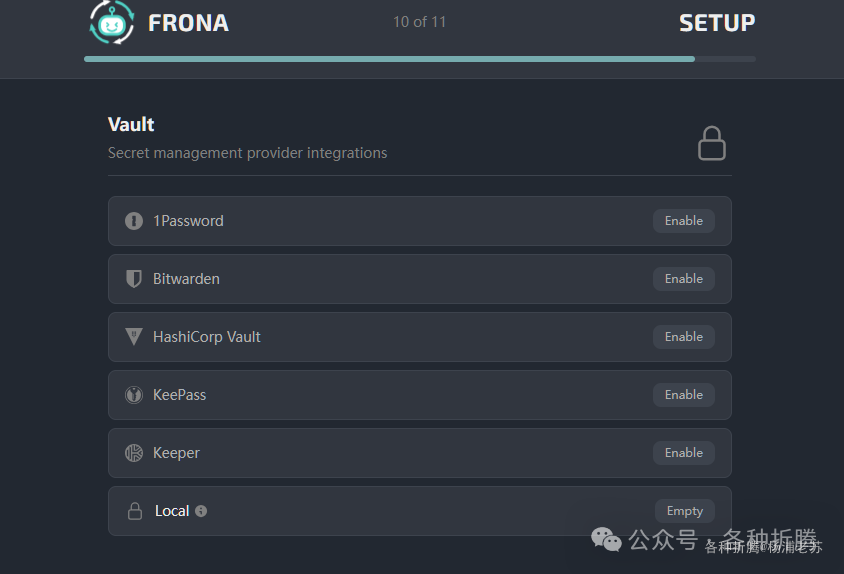Image resolution: width=844 pixels, height=574 pixels.
Task: Select the HashiCorp Vault row label
Action: pyautogui.click(x=207, y=337)
